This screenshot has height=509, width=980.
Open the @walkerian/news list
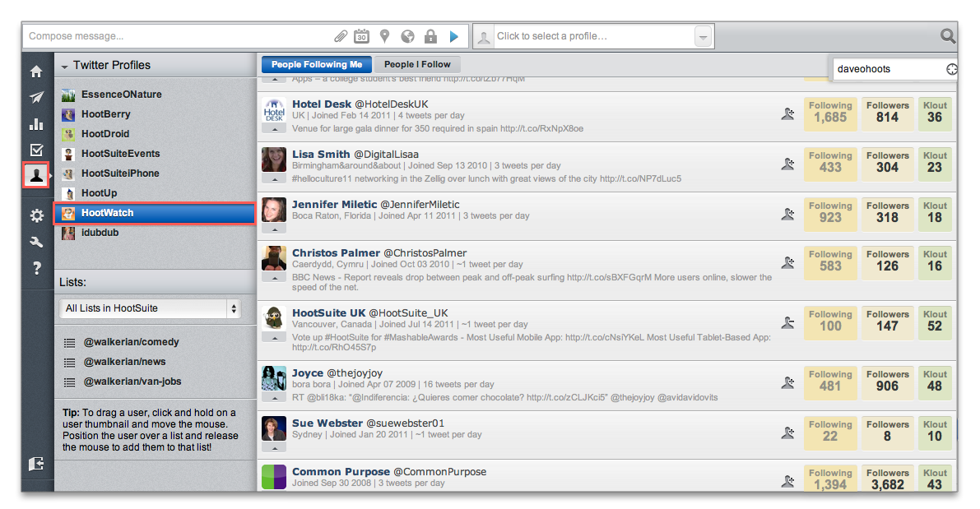tap(124, 362)
